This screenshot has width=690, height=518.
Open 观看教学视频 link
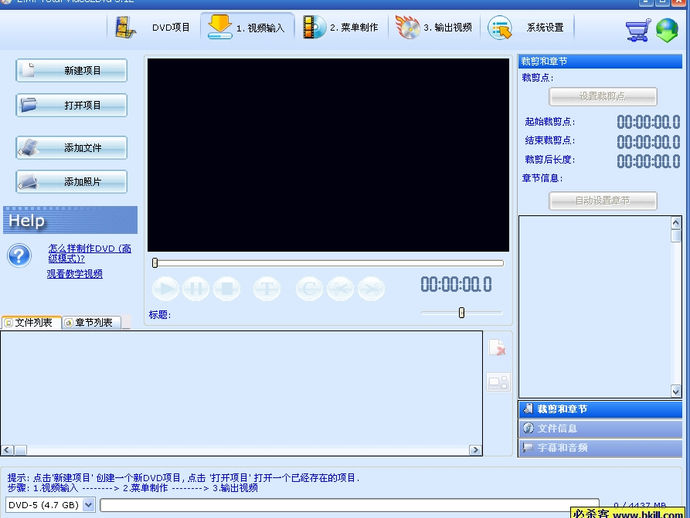pyautogui.click(x=75, y=274)
